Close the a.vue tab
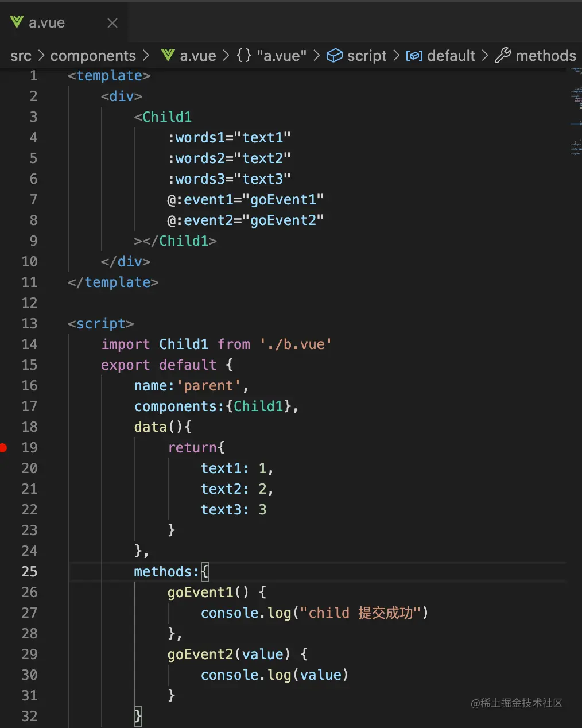This screenshot has width=582, height=728. [112, 23]
